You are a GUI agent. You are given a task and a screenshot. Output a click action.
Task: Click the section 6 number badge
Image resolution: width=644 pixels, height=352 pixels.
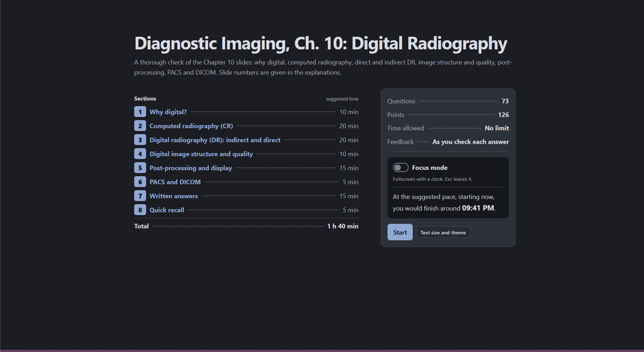click(x=140, y=182)
